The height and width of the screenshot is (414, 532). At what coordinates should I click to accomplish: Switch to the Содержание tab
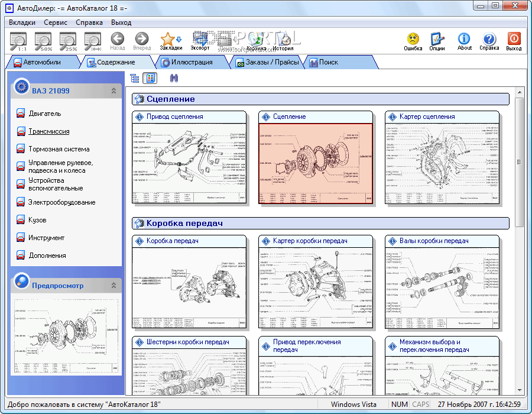[x=116, y=62]
